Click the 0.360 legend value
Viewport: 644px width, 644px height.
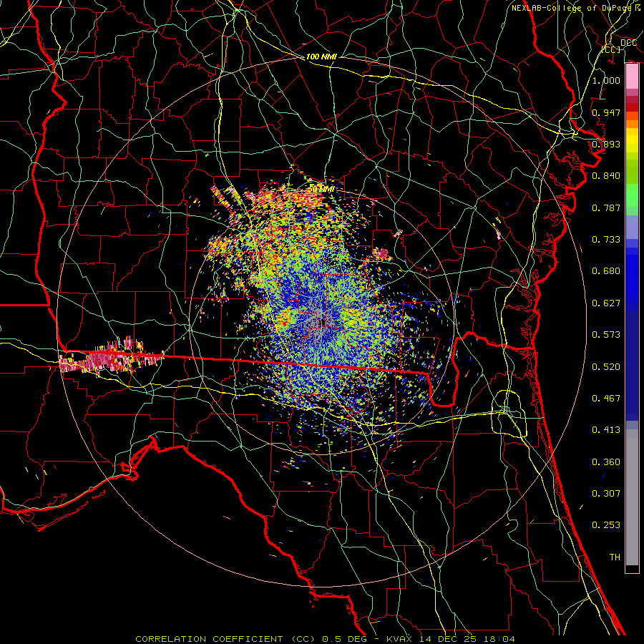606,462
